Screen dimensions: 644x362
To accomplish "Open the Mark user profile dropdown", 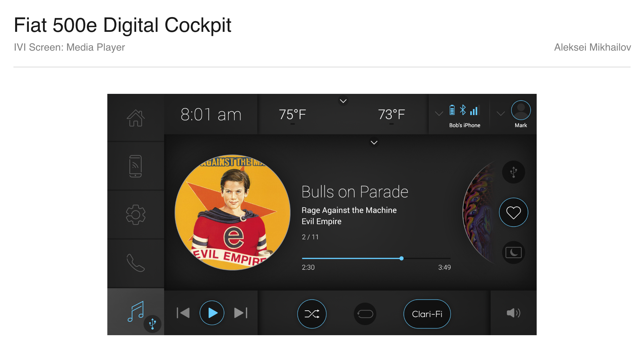I will [x=500, y=114].
